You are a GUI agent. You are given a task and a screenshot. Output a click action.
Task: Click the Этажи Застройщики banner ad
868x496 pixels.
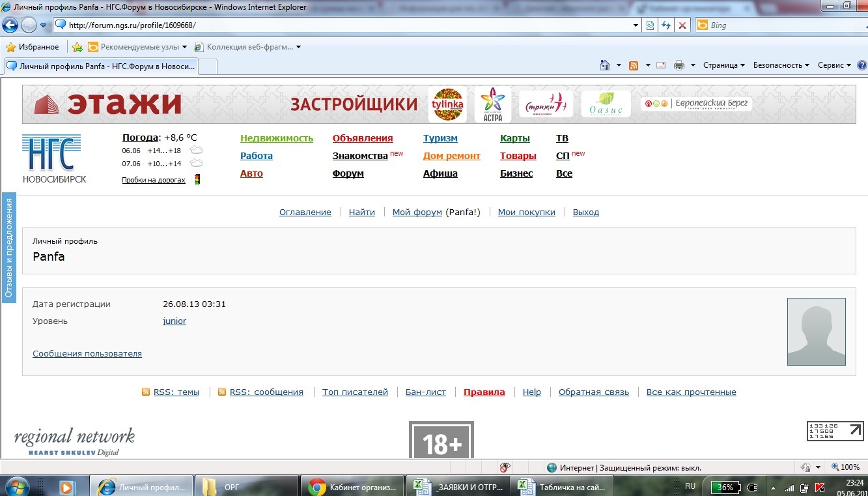pyautogui.click(x=439, y=104)
